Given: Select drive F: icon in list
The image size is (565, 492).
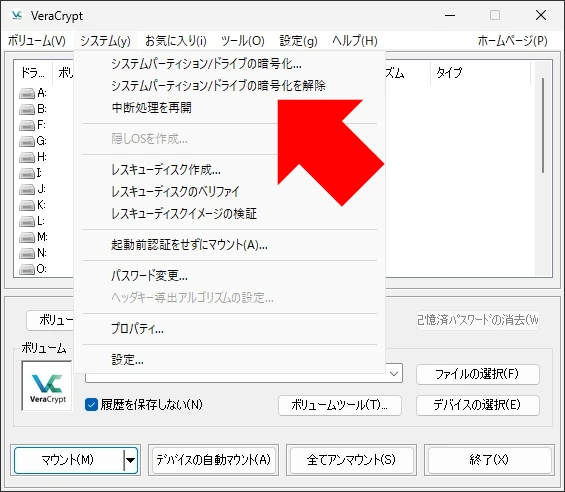Looking at the screenshot, I should click(27, 125).
